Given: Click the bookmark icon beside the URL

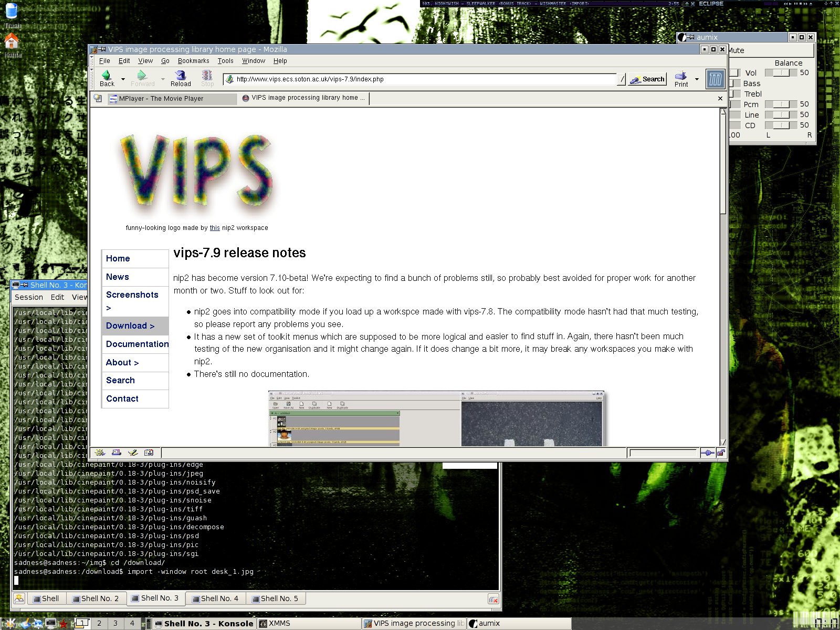Looking at the screenshot, I should [229, 79].
